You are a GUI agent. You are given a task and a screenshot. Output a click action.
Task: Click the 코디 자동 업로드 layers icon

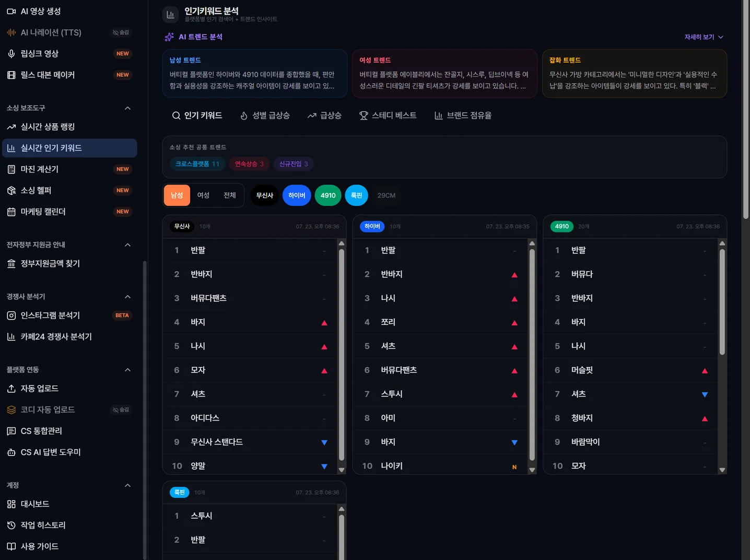11,410
